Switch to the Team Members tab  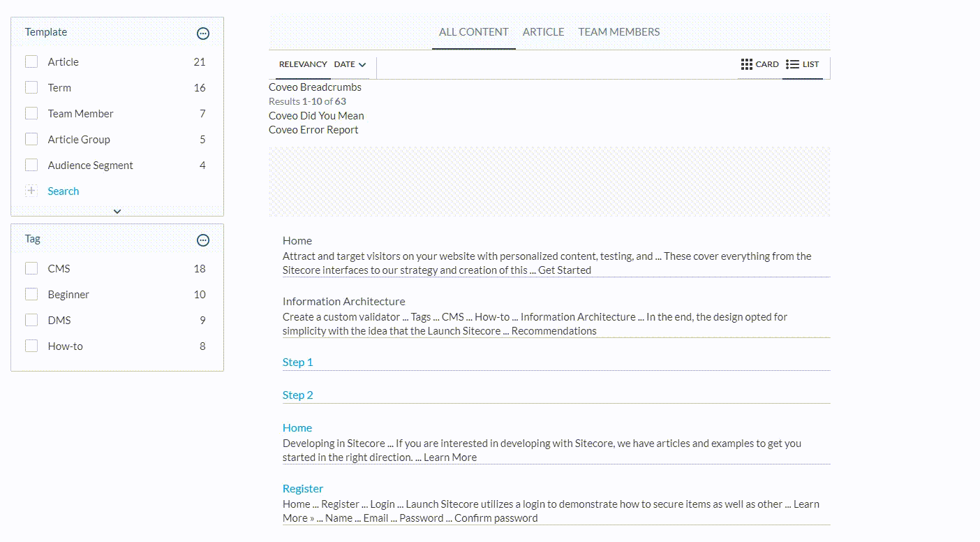click(619, 32)
